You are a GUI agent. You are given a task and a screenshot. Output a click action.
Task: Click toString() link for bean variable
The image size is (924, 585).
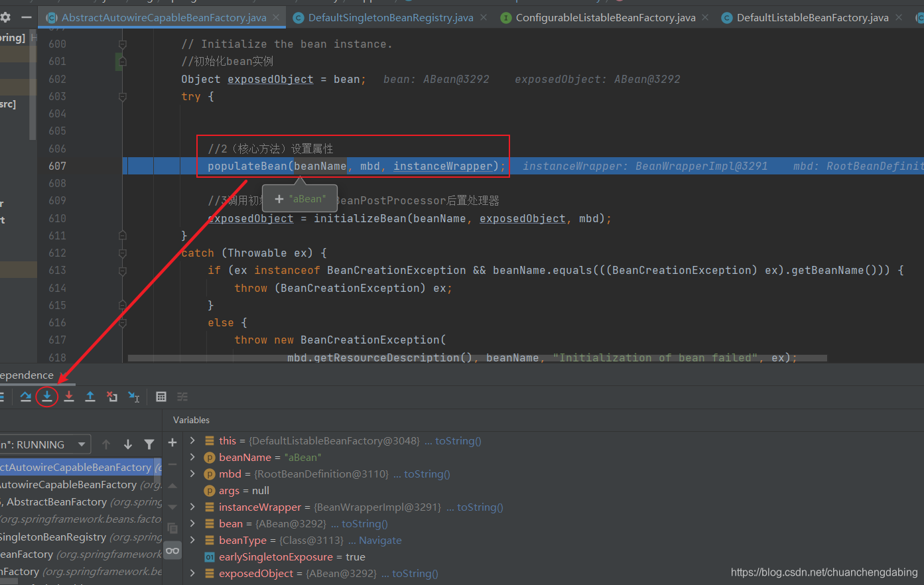pos(365,523)
